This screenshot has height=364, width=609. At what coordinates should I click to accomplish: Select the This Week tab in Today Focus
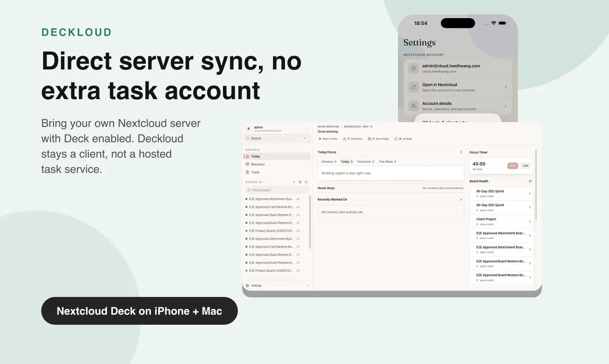(x=387, y=162)
